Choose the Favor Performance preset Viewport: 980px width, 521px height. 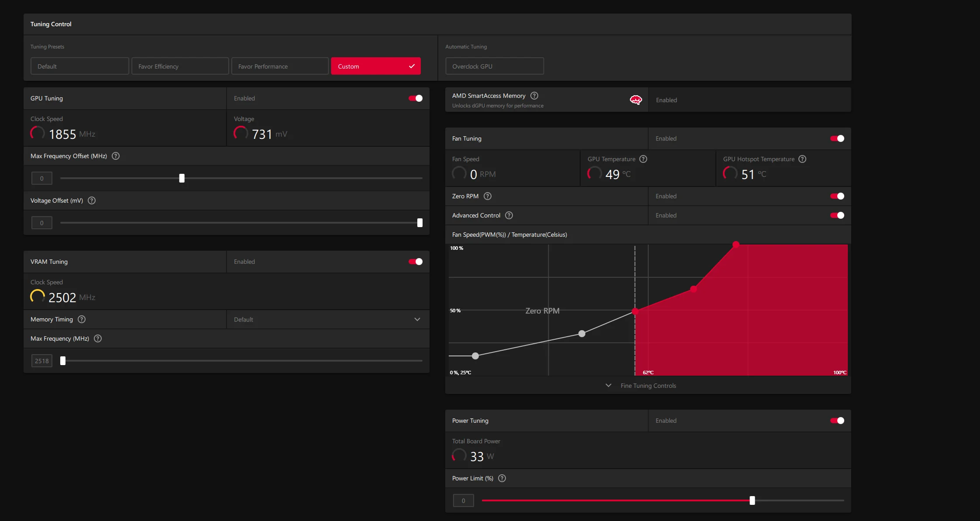pyautogui.click(x=280, y=66)
